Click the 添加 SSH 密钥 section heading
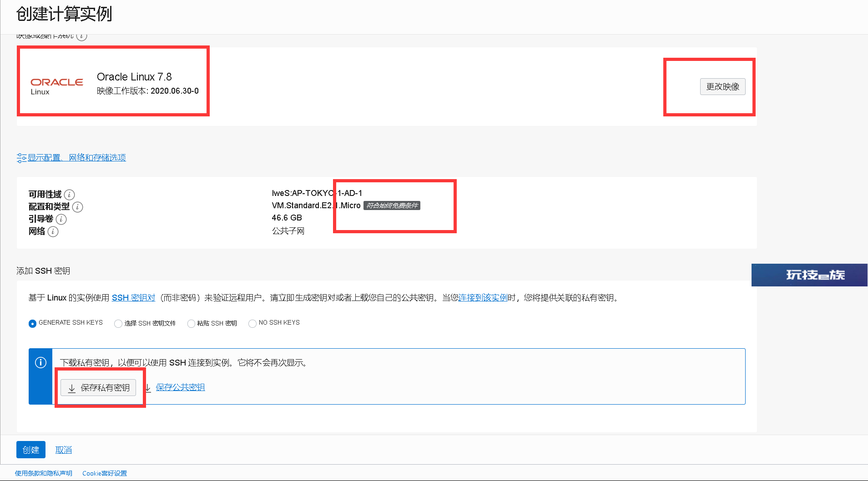 pos(43,271)
